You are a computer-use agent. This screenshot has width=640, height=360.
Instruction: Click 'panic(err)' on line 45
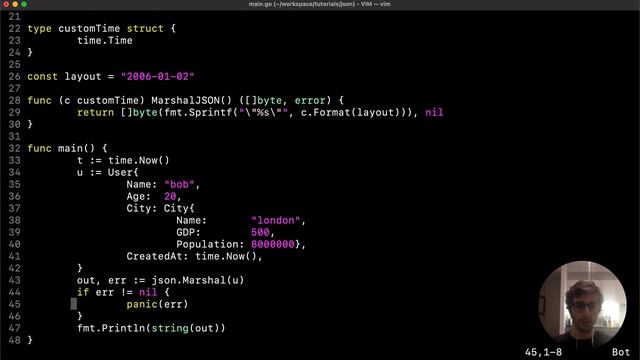pyautogui.click(x=157, y=304)
